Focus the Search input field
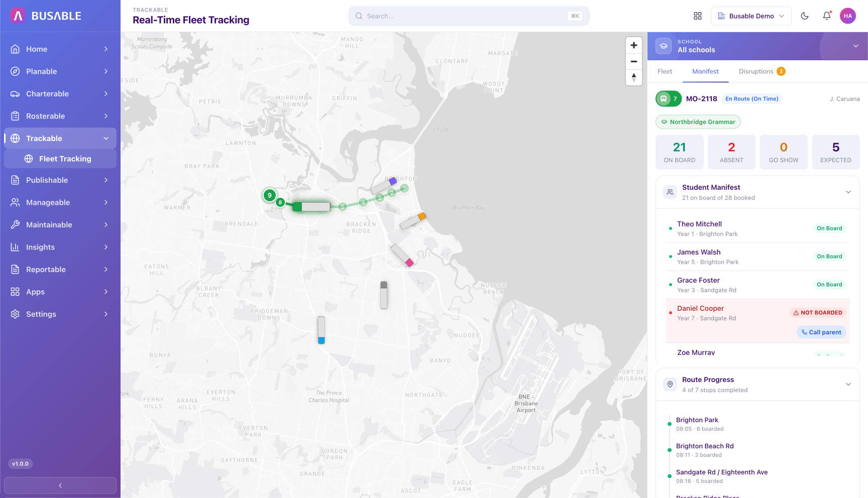Image resolution: width=868 pixels, height=498 pixels. pyautogui.click(x=469, y=16)
